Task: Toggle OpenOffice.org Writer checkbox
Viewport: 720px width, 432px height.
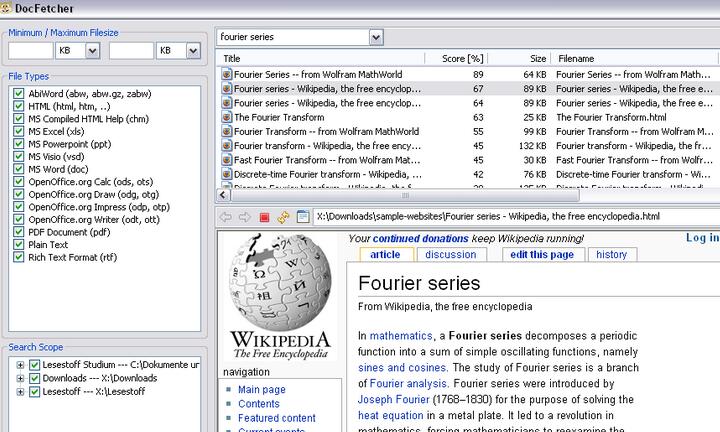Action: (18, 219)
